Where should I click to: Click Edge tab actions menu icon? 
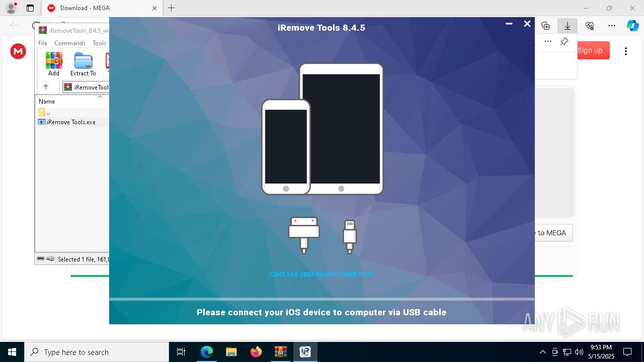tap(30, 8)
